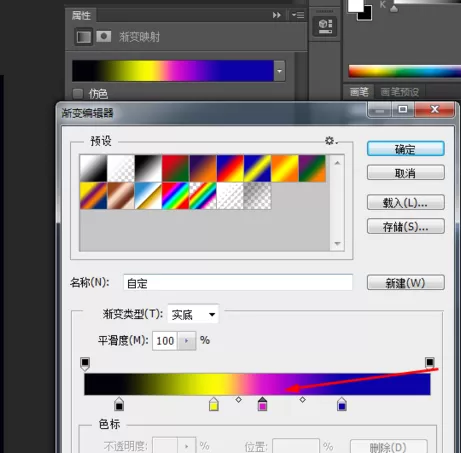
Task: Click the gradient preview bar in the Properties panel
Action: (x=173, y=71)
